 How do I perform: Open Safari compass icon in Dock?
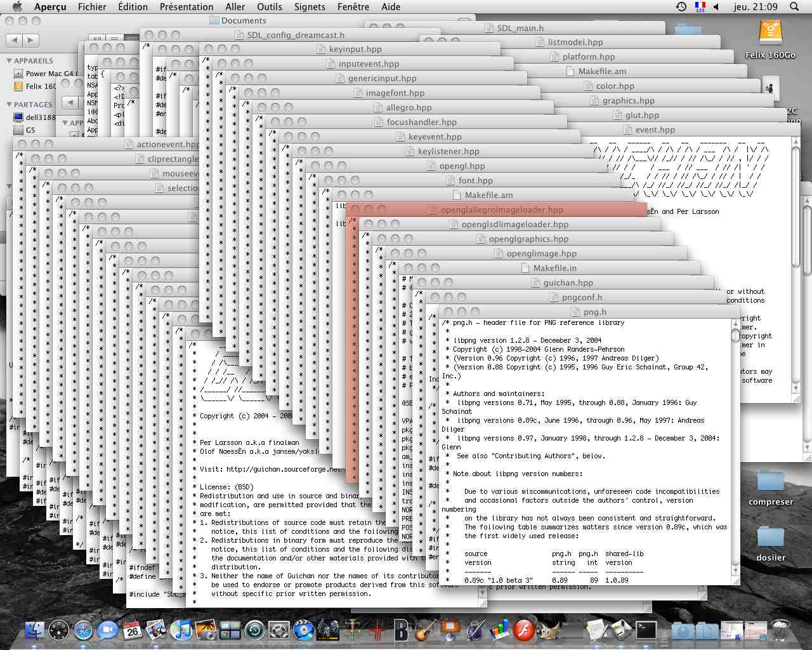pos(84,630)
